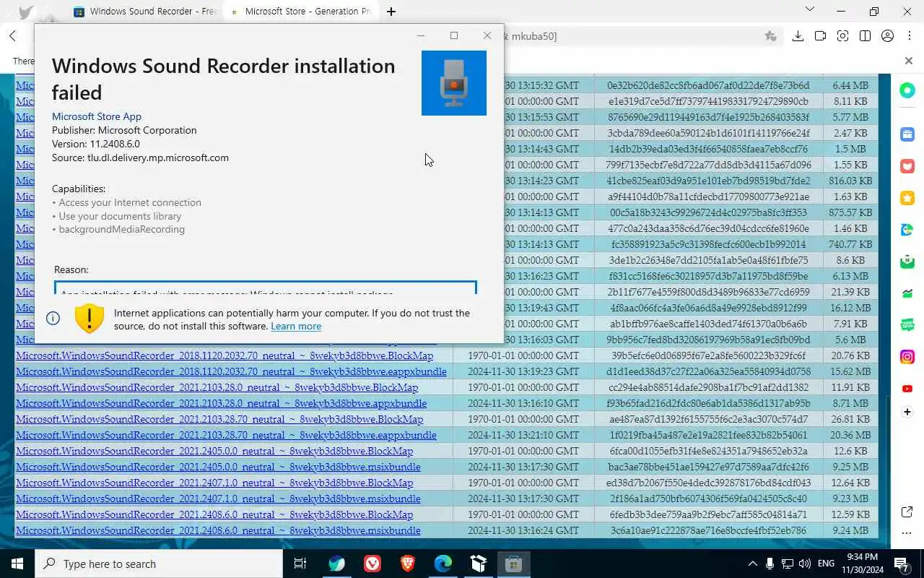Open the green circle sidebar icon

[x=907, y=90]
